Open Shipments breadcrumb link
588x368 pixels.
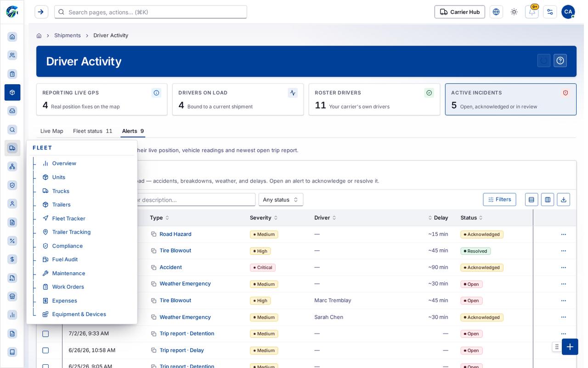[68, 35]
